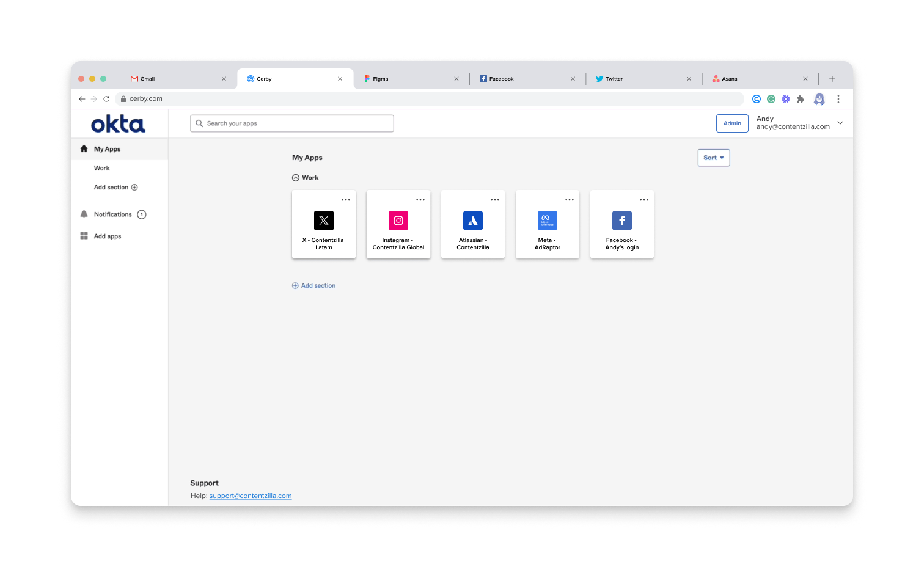Open options menu for X - Contentzilla Latam
This screenshot has height=567, width=924.
(x=346, y=200)
